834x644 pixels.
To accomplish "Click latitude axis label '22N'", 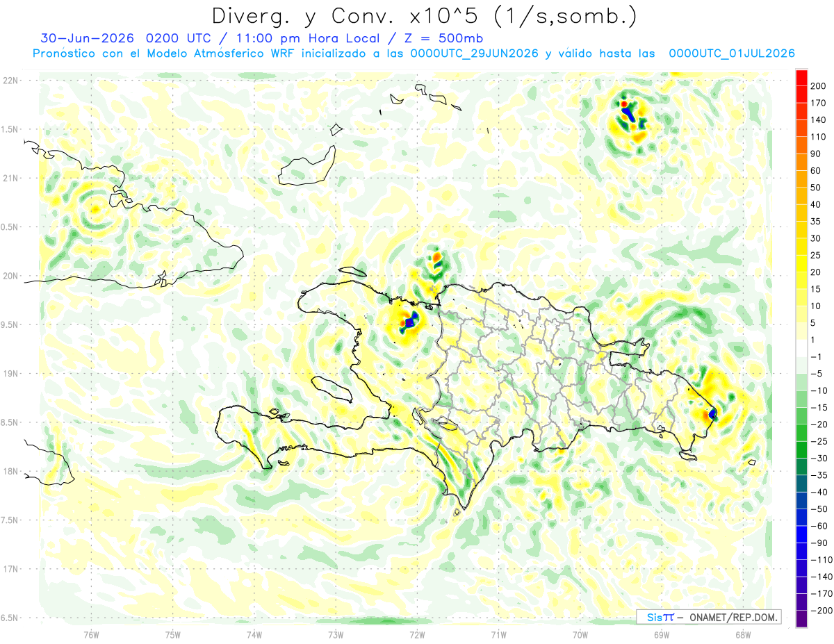I will click(x=10, y=80).
